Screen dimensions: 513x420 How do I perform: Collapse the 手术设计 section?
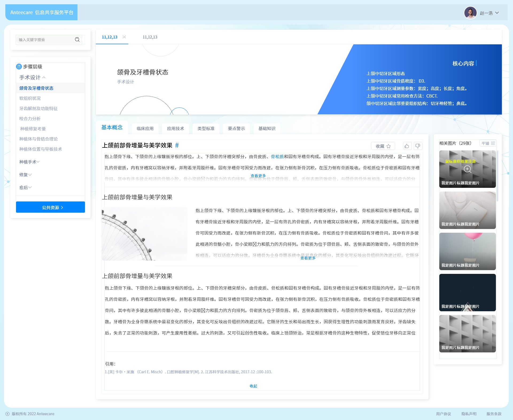(32, 77)
